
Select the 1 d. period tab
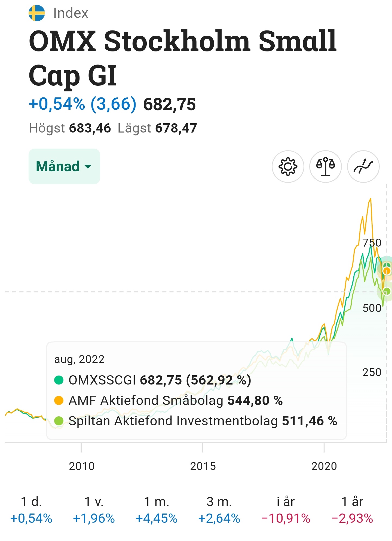[31, 510]
